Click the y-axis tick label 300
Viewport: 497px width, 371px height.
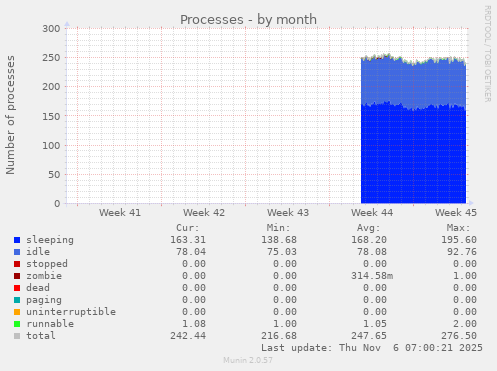(x=51, y=29)
